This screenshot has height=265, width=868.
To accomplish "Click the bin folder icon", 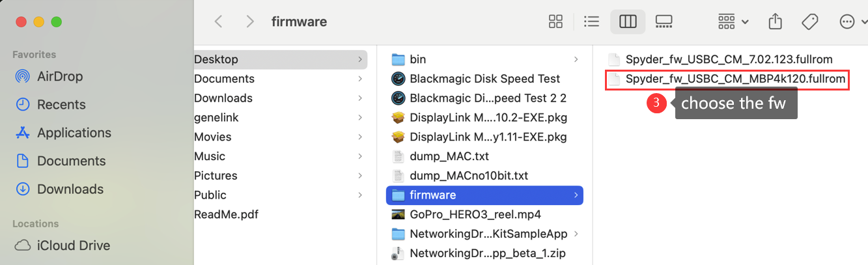I will (x=399, y=59).
